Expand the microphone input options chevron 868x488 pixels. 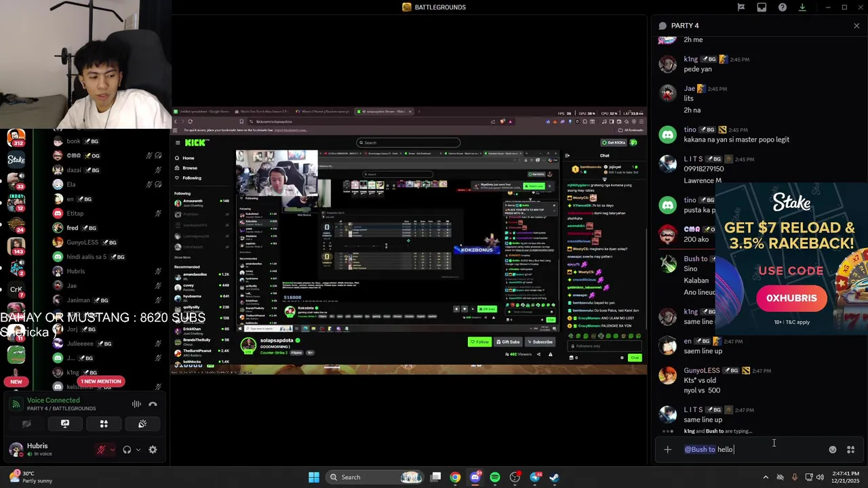click(112, 449)
